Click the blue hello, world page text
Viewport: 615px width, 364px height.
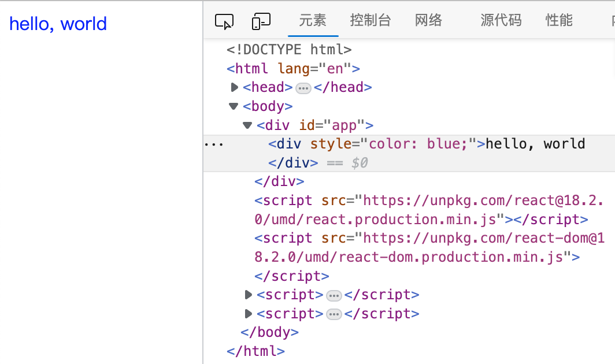[x=58, y=24]
